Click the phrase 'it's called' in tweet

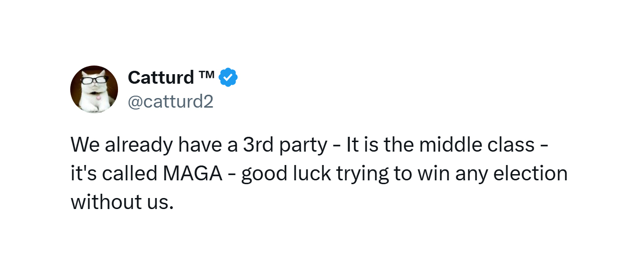[114, 173]
